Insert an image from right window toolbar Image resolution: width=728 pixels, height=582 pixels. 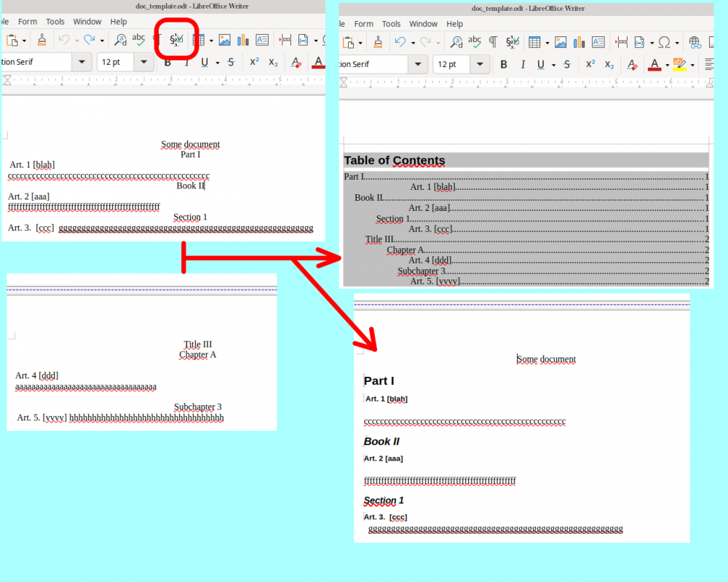point(561,43)
